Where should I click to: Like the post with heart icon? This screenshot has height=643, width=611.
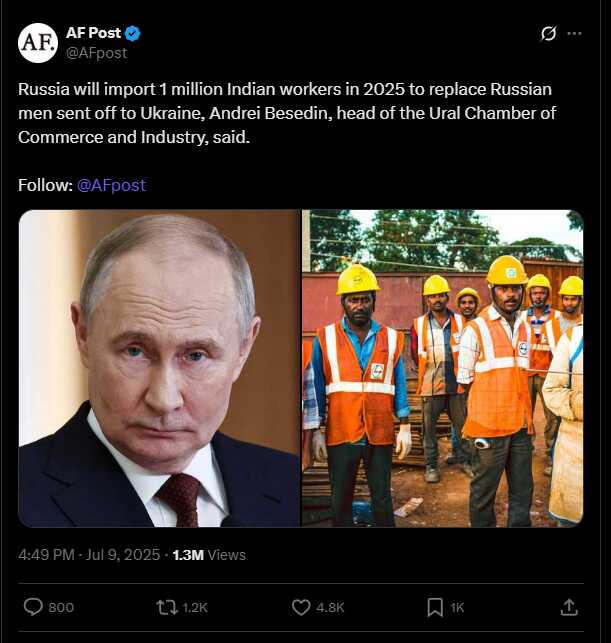(x=301, y=607)
